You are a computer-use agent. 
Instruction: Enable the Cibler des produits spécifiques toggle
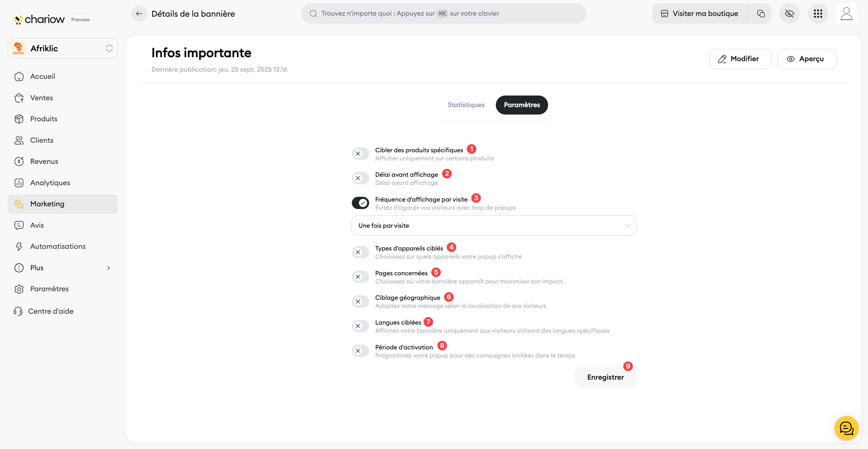click(360, 154)
